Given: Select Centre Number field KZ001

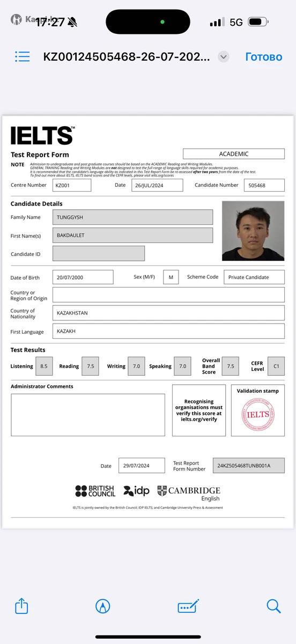Looking at the screenshot, I should (x=72, y=185).
